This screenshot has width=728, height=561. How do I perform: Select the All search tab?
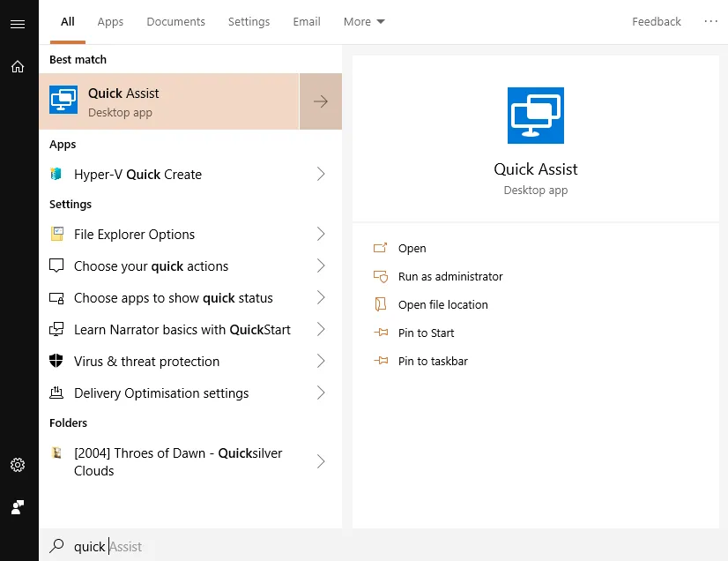coord(68,22)
